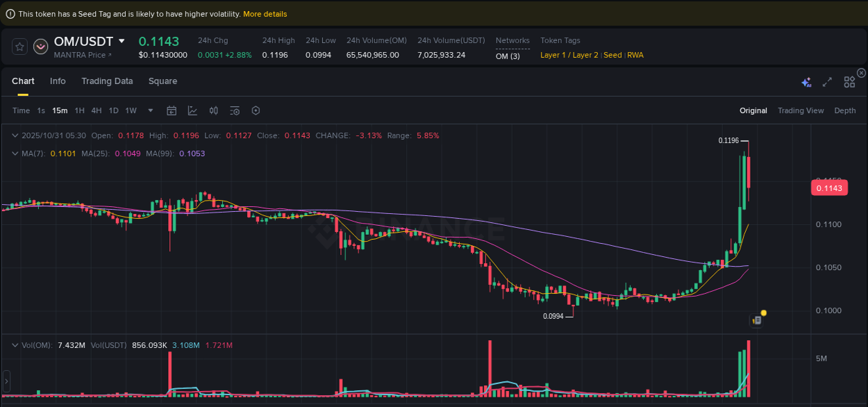
Task: Switch to the Trading Data tab
Action: [107, 81]
